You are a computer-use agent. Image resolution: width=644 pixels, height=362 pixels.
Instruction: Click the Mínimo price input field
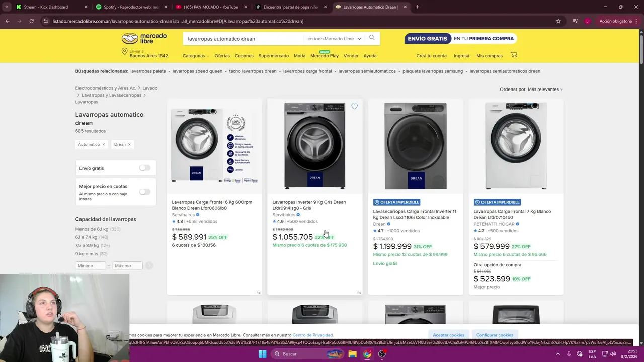pos(91,265)
